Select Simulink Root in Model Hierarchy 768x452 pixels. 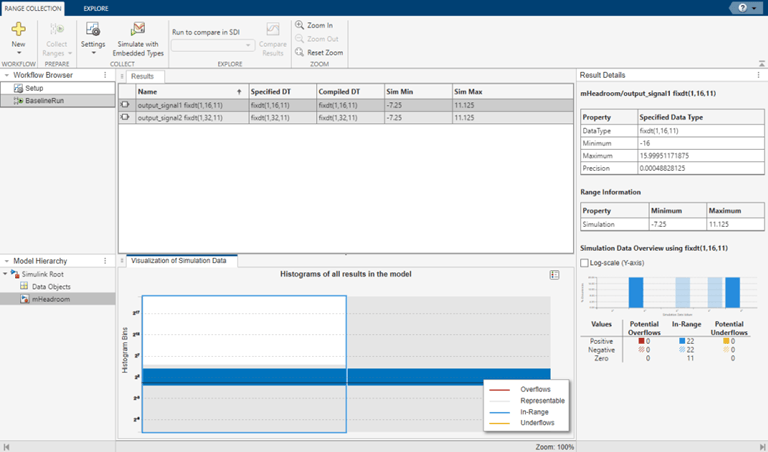(43, 274)
